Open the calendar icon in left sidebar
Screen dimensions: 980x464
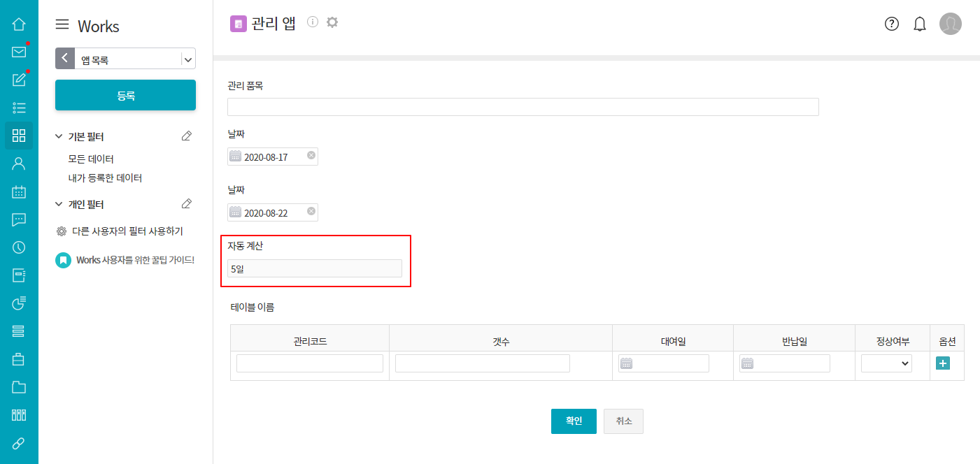(x=19, y=191)
